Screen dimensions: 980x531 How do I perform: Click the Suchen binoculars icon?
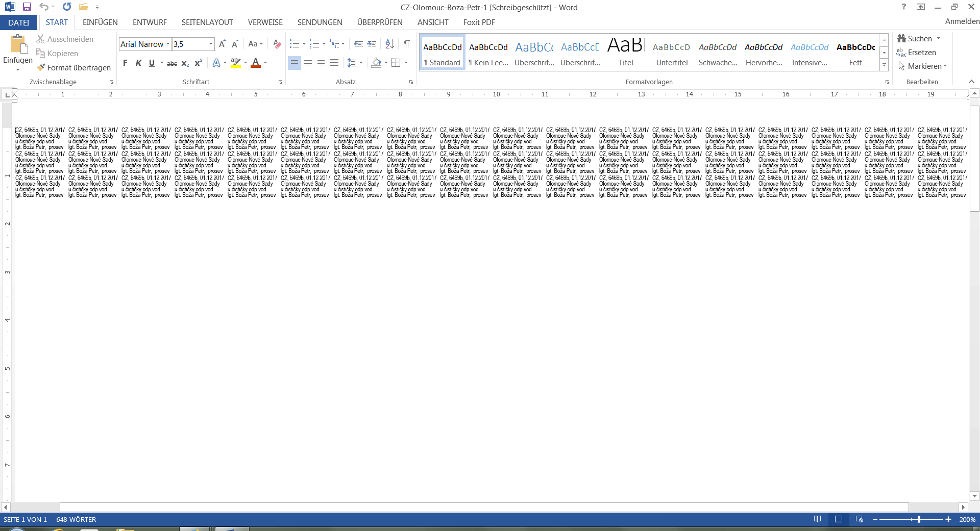click(901, 39)
